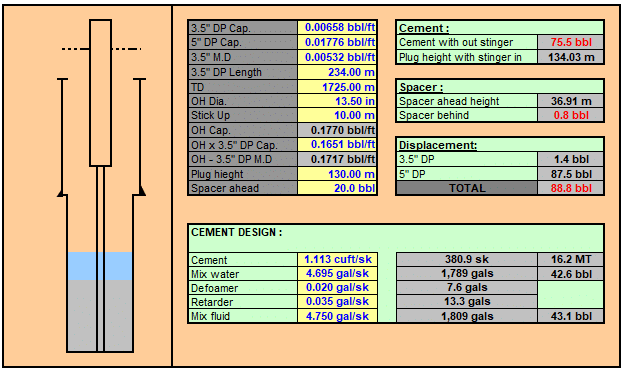Select the OH Cap. result 0.1770 bbl/ft
Viewport: 624px width, 372px height.
pos(337,130)
